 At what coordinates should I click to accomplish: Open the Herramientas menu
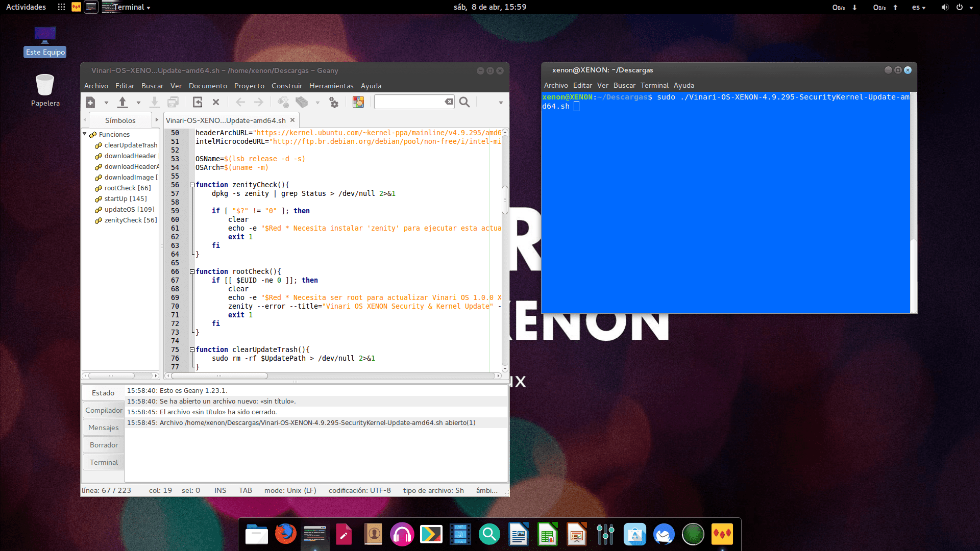[331, 86]
